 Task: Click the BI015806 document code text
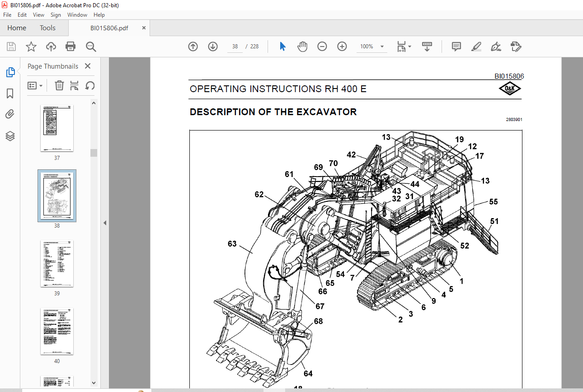(x=509, y=77)
